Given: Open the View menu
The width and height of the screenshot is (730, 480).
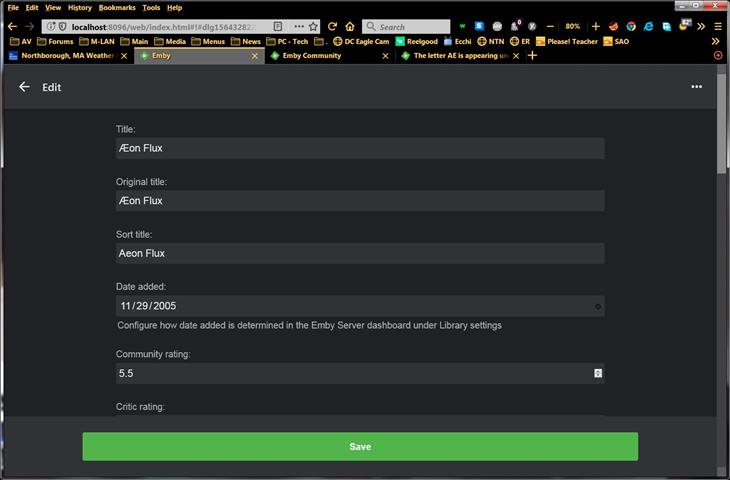Looking at the screenshot, I should coord(53,7).
